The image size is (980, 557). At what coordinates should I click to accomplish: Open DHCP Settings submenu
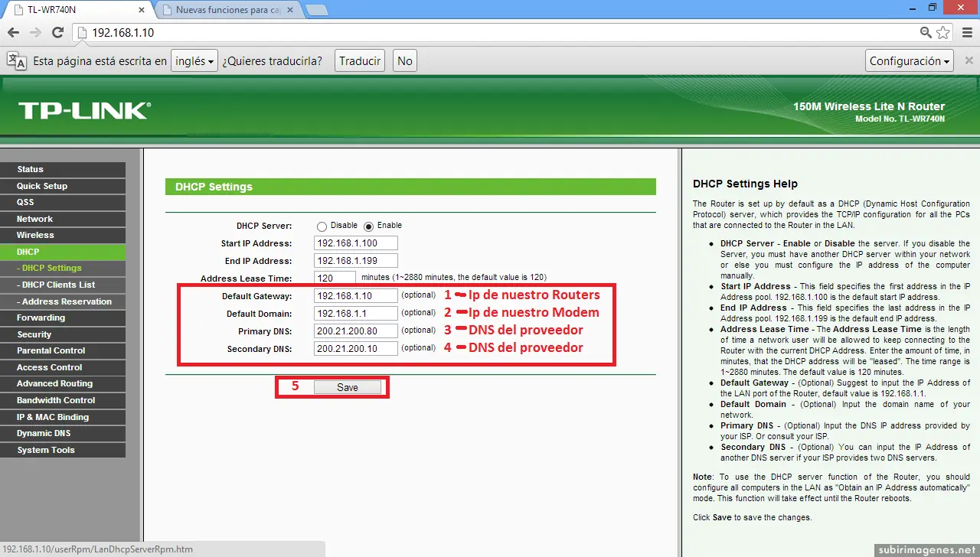pyautogui.click(x=63, y=268)
